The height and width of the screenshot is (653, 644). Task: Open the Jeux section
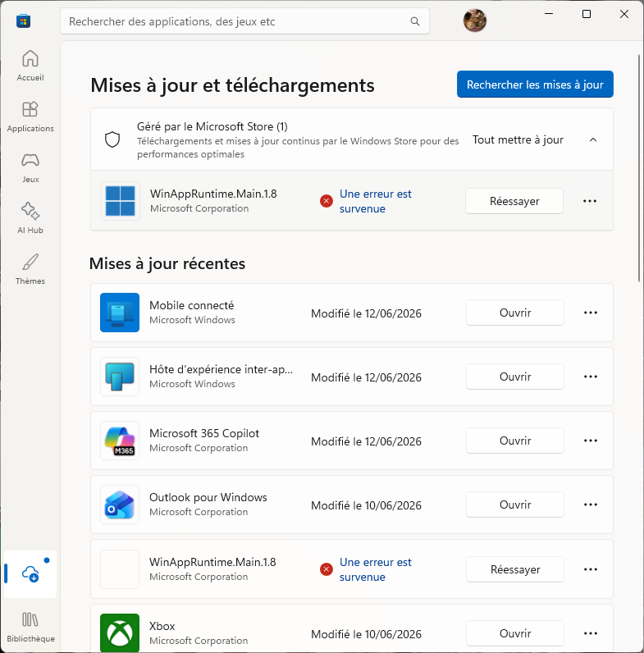point(30,167)
